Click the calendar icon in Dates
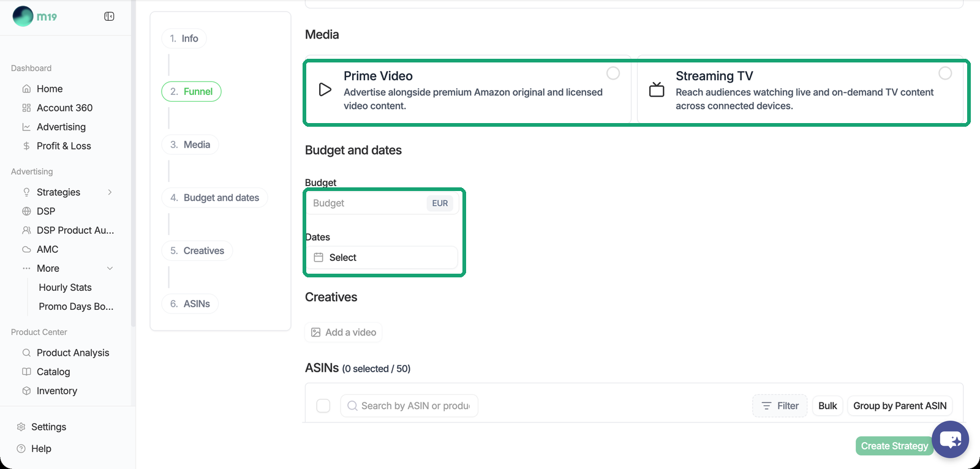Screen dimensions: 980x469 pos(318,258)
